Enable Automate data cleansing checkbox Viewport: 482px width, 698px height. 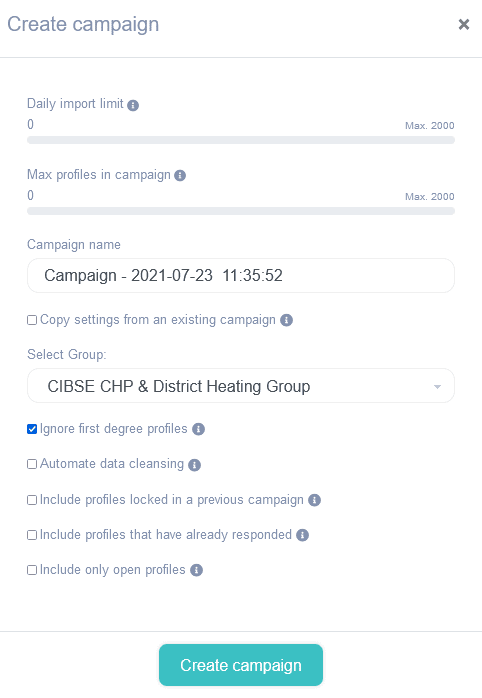click(32, 464)
